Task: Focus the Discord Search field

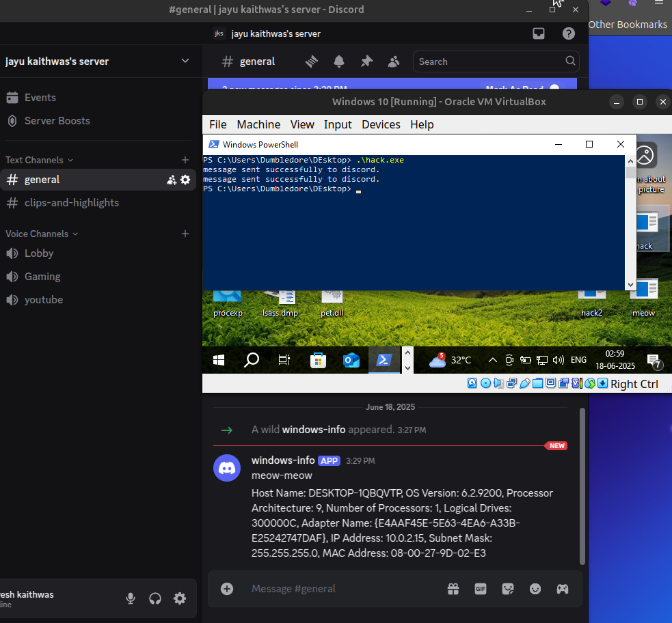Action: (x=496, y=61)
